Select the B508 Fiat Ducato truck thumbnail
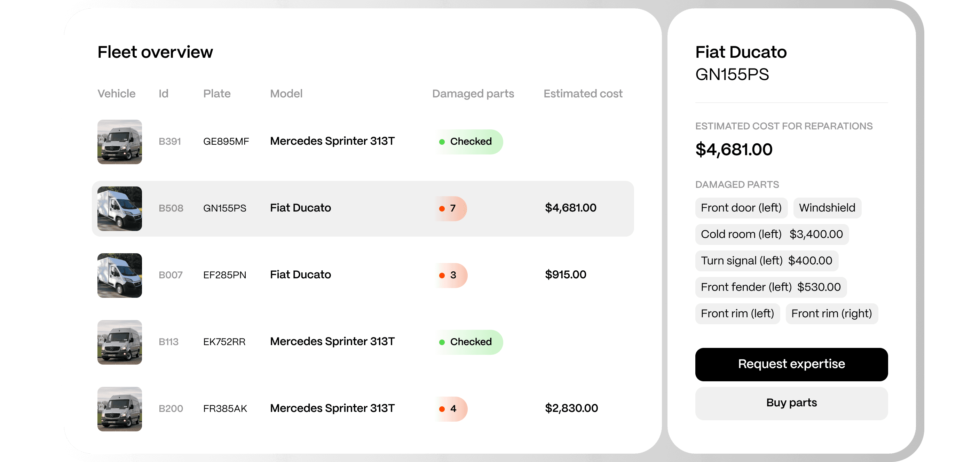Screen dimensions: 980x462 119,209
